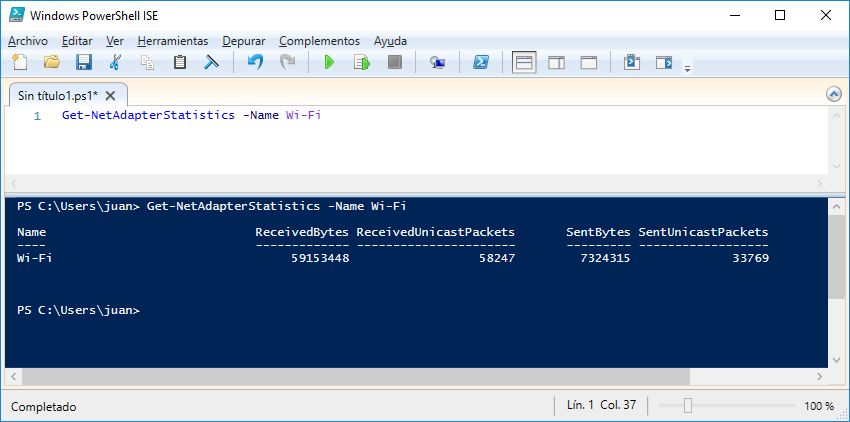Click the Completado status text
This screenshot has height=422, width=850.
coord(43,406)
